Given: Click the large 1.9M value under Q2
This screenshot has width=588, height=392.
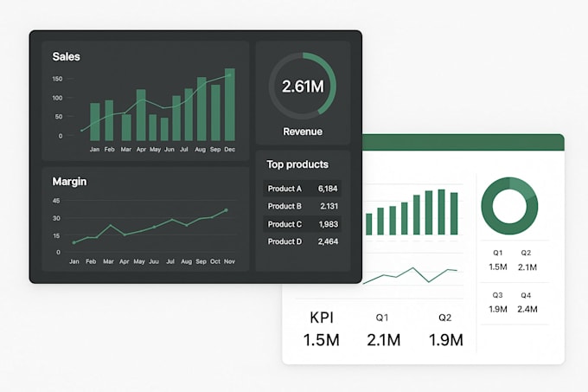Looking at the screenshot, I should (445, 340).
